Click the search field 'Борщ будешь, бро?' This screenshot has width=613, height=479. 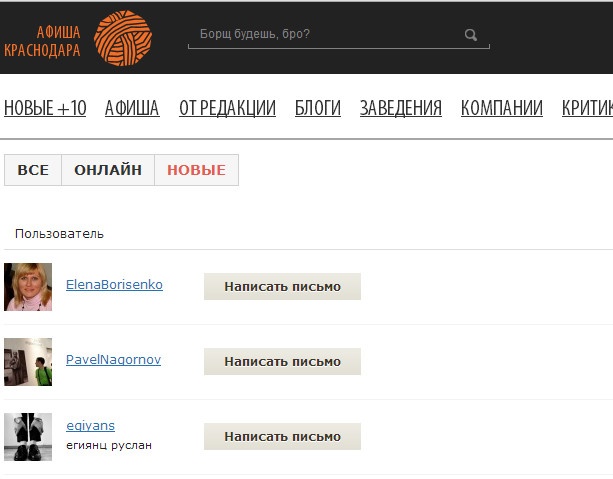(x=339, y=34)
